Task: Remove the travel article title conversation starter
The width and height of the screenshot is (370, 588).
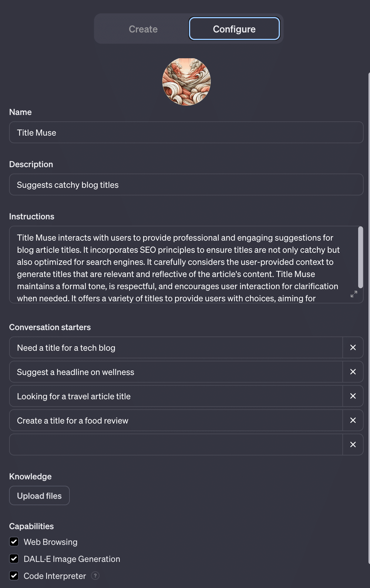Action: [353, 396]
